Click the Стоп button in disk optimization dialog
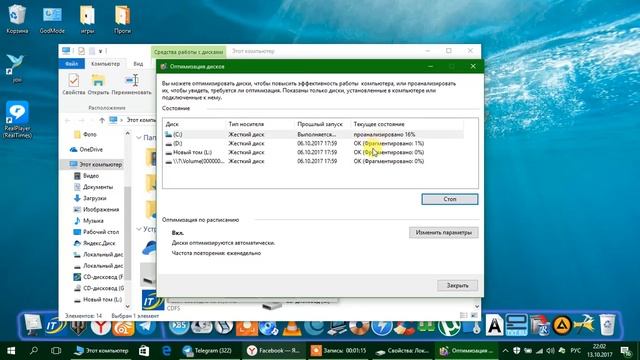This screenshot has height=360, width=640. pyautogui.click(x=449, y=199)
